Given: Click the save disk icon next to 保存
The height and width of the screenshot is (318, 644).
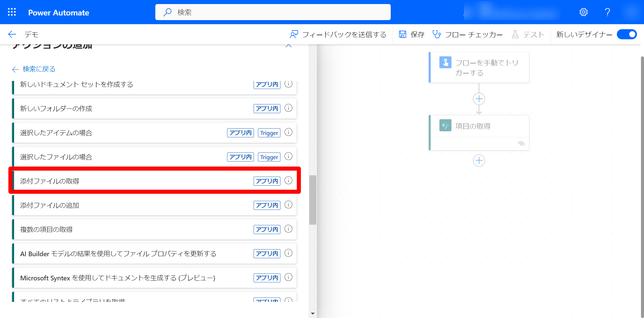Looking at the screenshot, I should pyautogui.click(x=402, y=34).
